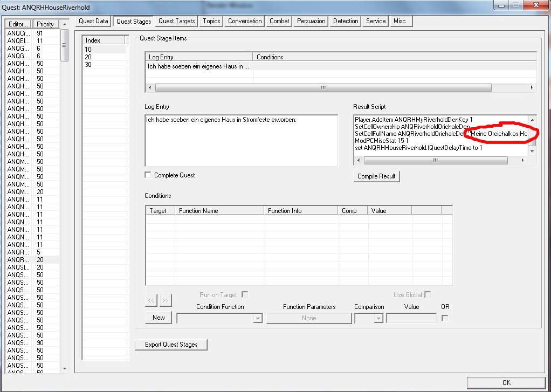Click the previous condition arrow button
Viewport: 551px width, 392px height.
151,300
